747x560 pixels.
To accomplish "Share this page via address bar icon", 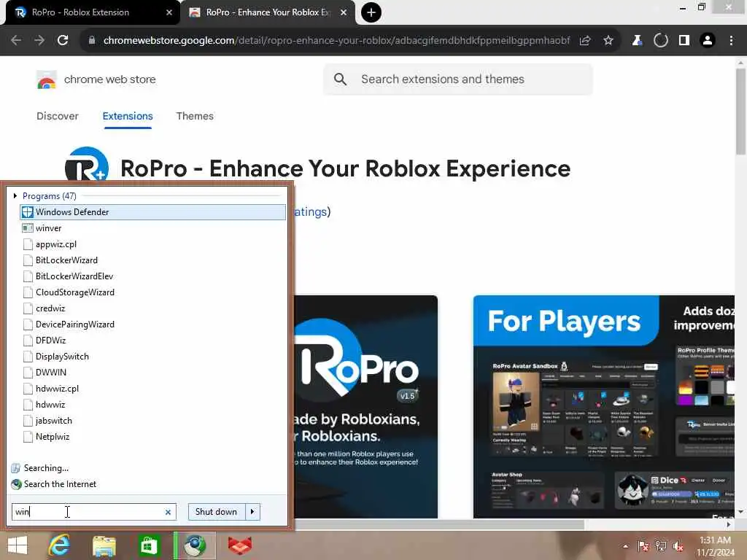I will (x=585, y=41).
